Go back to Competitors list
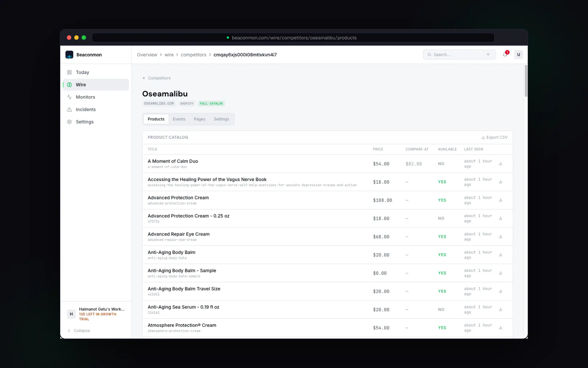Viewport: 588px width, 368px height. (157, 78)
